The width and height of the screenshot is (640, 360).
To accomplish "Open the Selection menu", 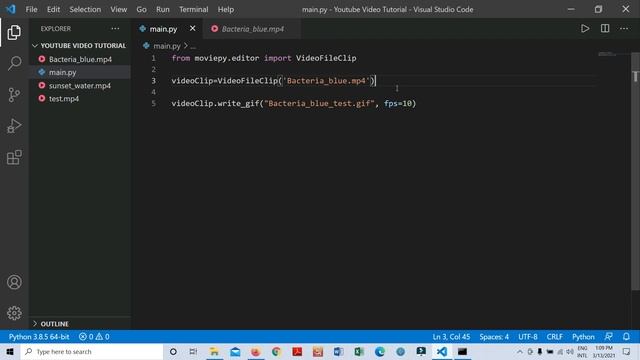I will [x=85, y=9].
